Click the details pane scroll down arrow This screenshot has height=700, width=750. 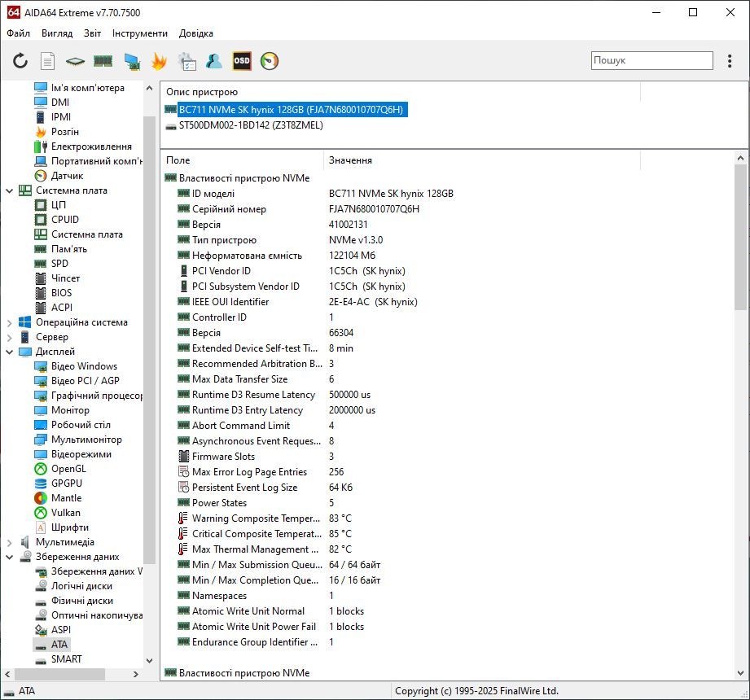[x=740, y=673]
